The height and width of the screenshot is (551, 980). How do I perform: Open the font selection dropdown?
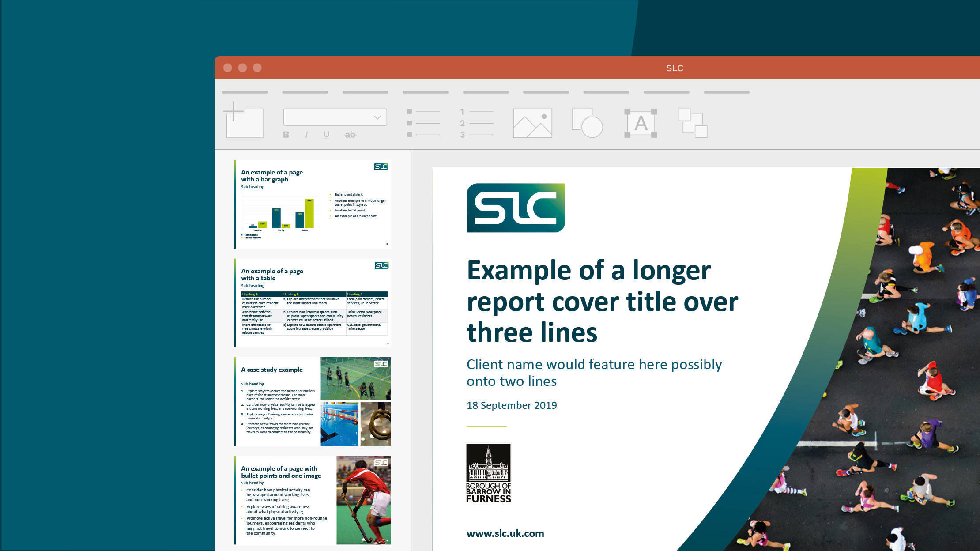pyautogui.click(x=335, y=117)
